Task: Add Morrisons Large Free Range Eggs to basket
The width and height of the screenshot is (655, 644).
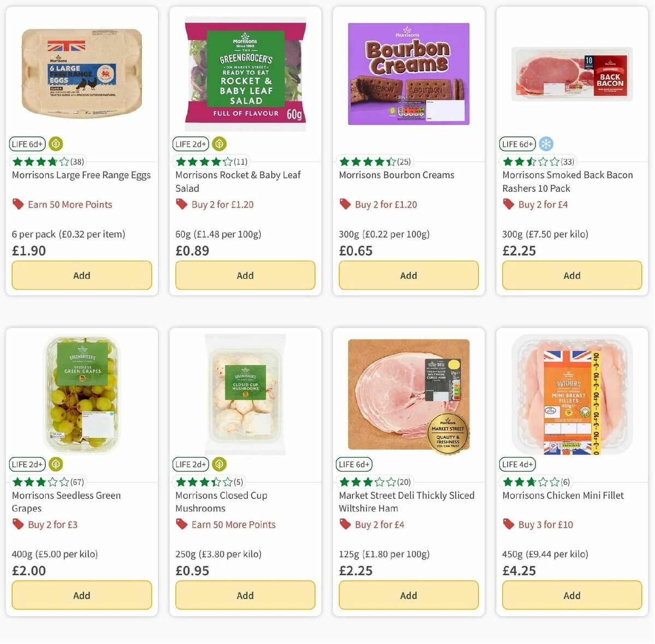Action: pyautogui.click(x=81, y=275)
